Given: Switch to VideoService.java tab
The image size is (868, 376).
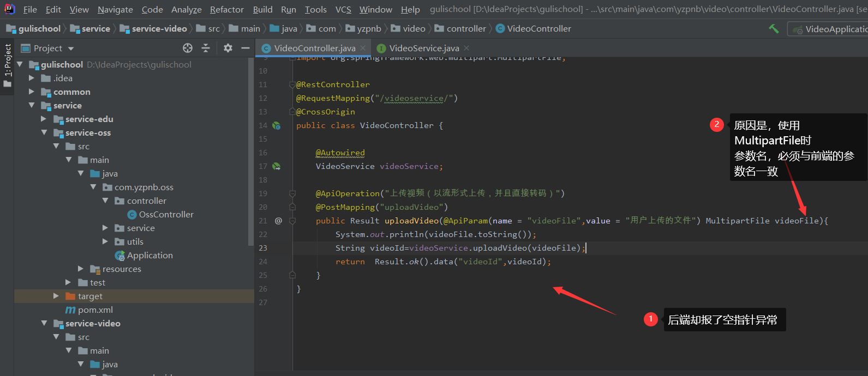Looking at the screenshot, I should coord(424,48).
